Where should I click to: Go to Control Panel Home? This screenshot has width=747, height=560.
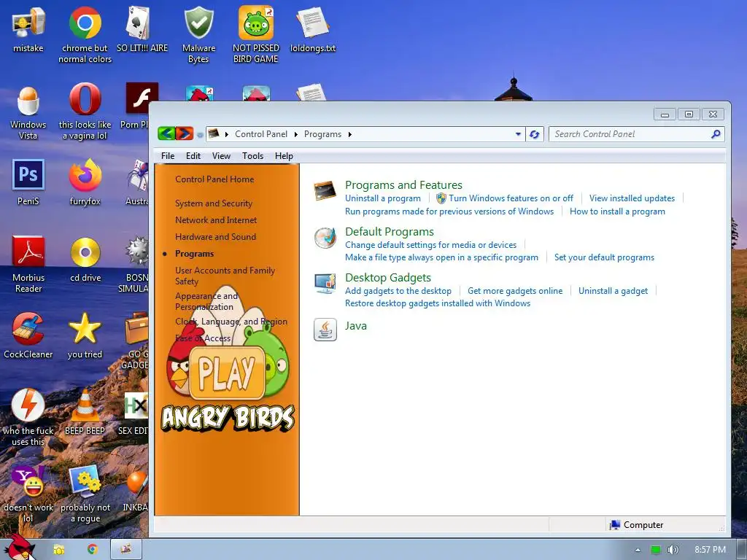[x=214, y=179]
